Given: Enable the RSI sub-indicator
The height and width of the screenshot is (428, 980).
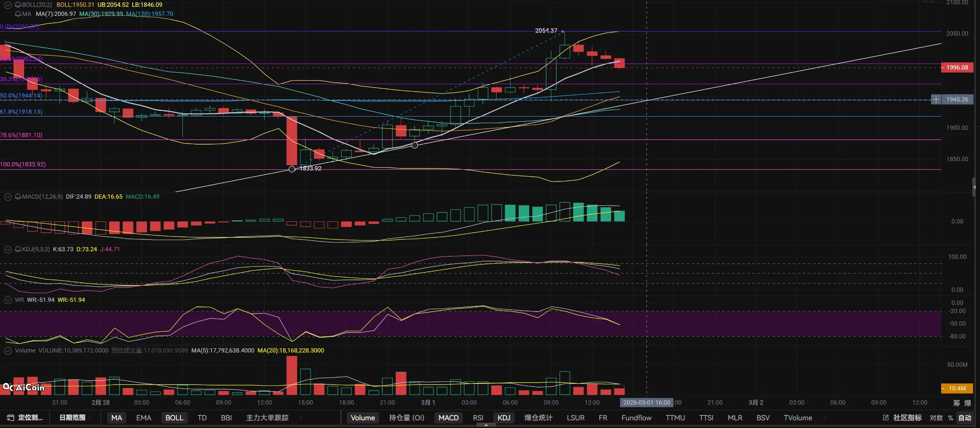Looking at the screenshot, I should coord(478,418).
